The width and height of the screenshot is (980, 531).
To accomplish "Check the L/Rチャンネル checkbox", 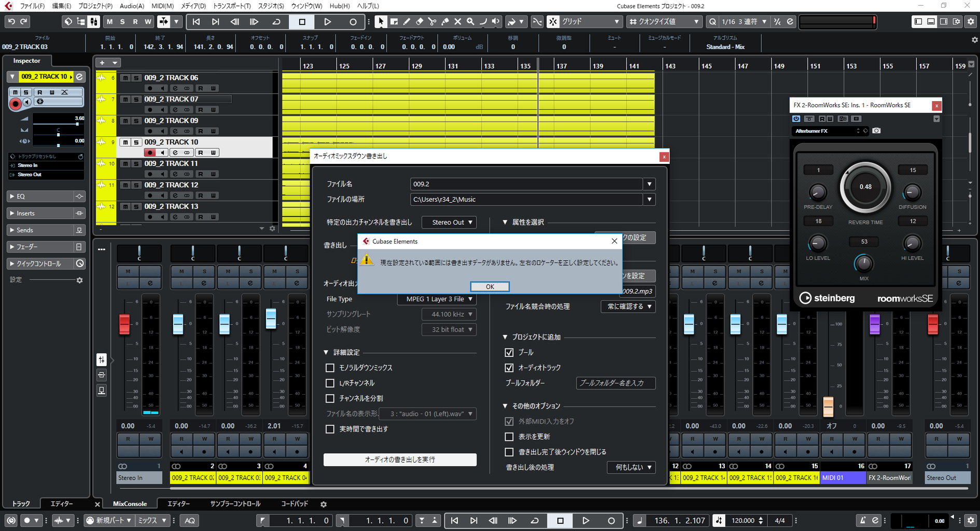I will (x=330, y=383).
